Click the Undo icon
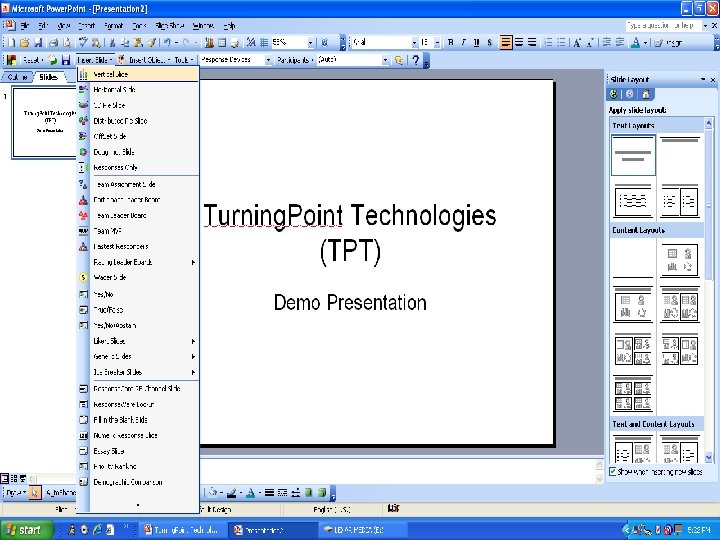This screenshot has height=540, width=720. [168, 43]
